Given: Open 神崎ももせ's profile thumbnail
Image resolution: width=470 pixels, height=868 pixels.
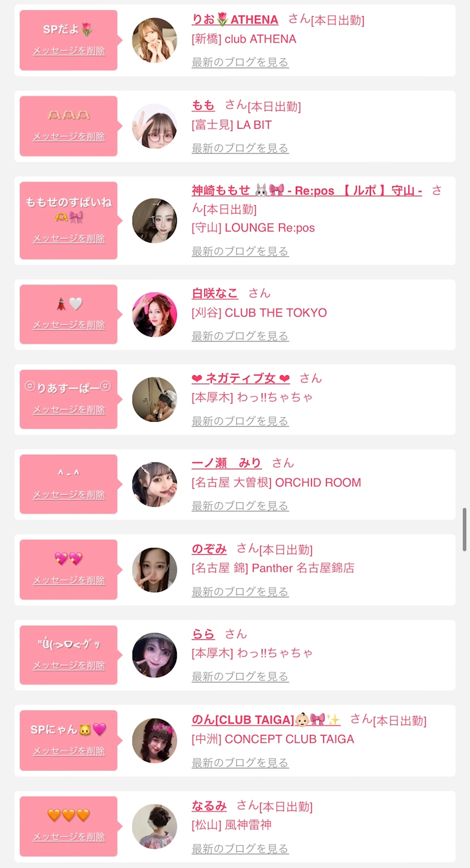Looking at the screenshot, I should 154,220.
